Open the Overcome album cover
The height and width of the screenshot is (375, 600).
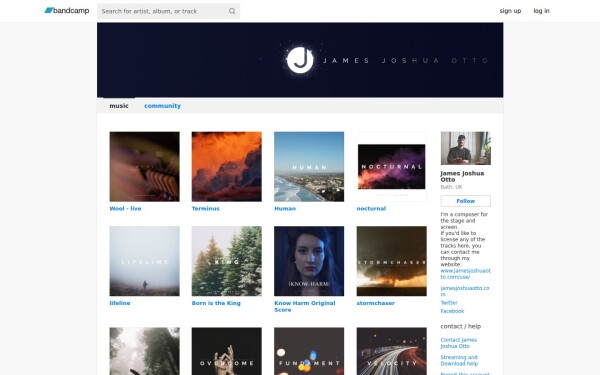coord(227,351)
